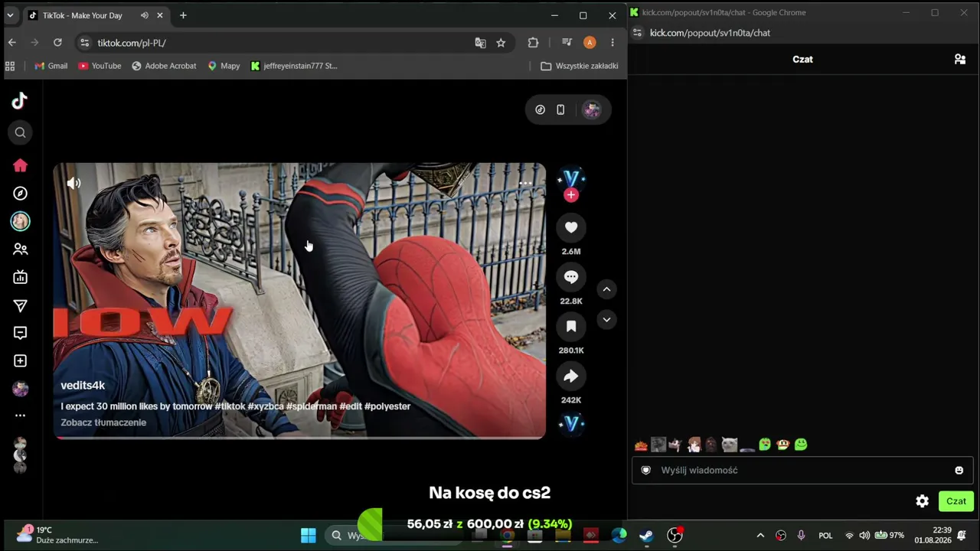Follow vedits4k with the red plus

coord(571,195)
